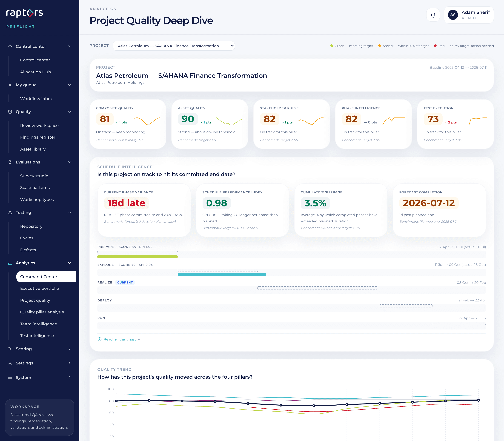This screenshot has height=441, width=504.
Task: Click the Asset Quality score card
Action: click(x=210, y=124)
